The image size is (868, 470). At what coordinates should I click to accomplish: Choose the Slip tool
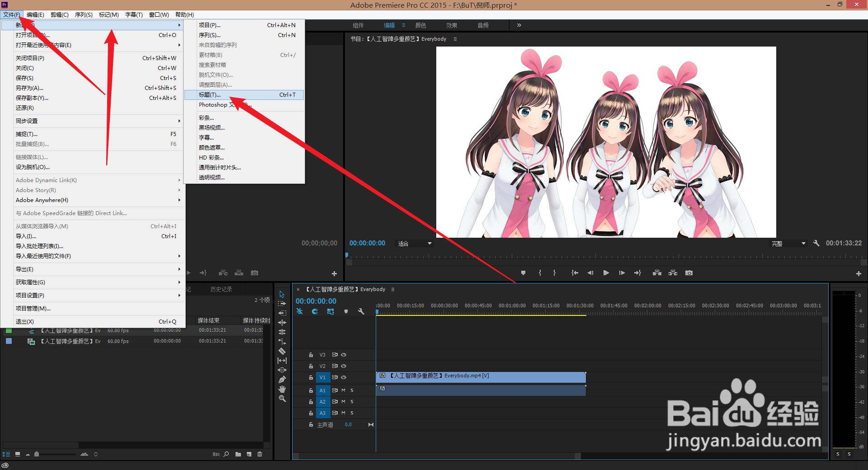282,360
